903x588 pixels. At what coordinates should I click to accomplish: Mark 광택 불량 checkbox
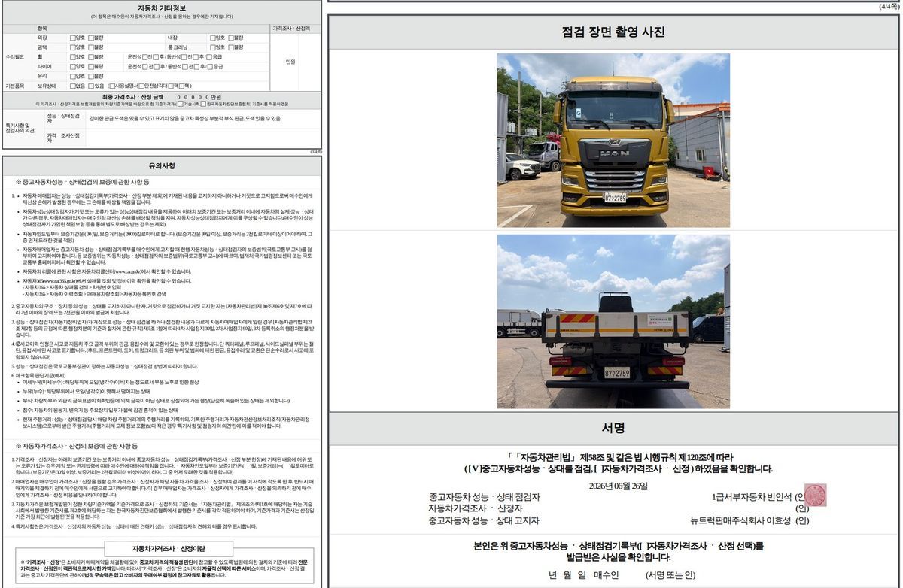tap(91, 47)
